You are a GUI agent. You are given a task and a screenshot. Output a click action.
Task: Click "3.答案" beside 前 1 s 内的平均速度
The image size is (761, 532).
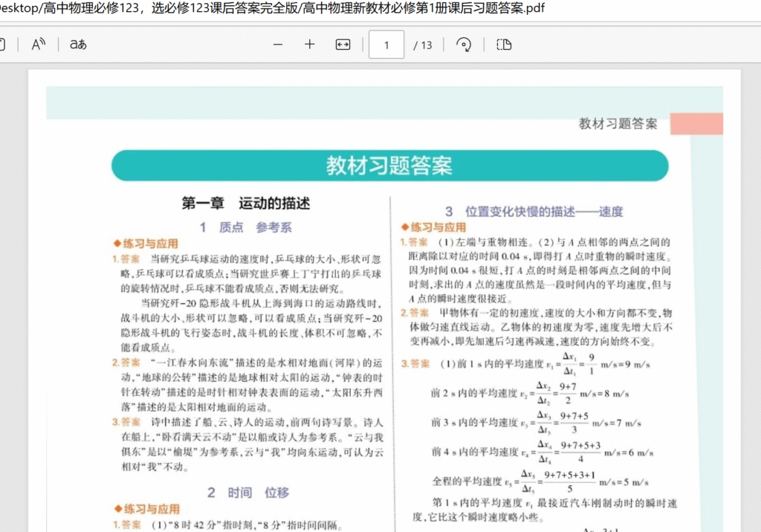coord(415,364)
